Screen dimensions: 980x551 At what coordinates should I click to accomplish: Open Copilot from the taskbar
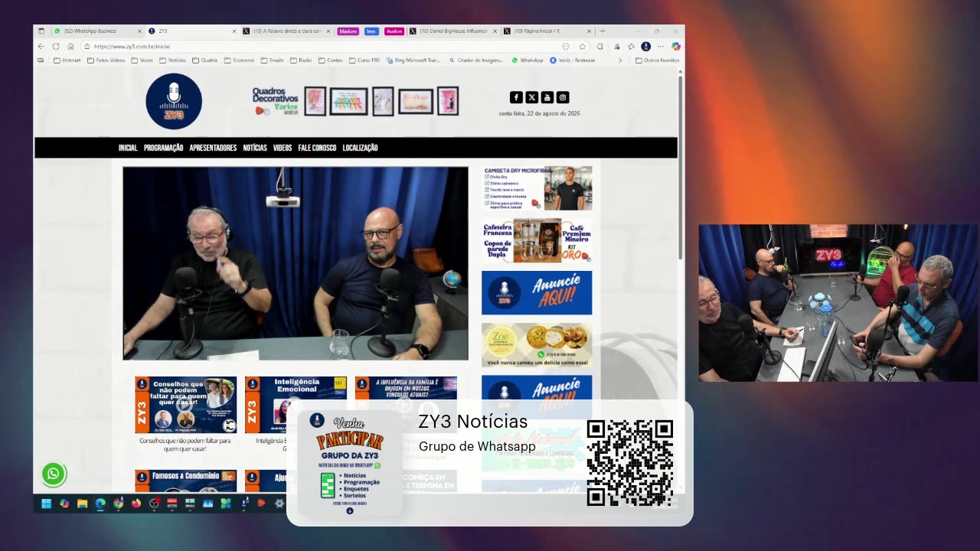click(64, 504)
